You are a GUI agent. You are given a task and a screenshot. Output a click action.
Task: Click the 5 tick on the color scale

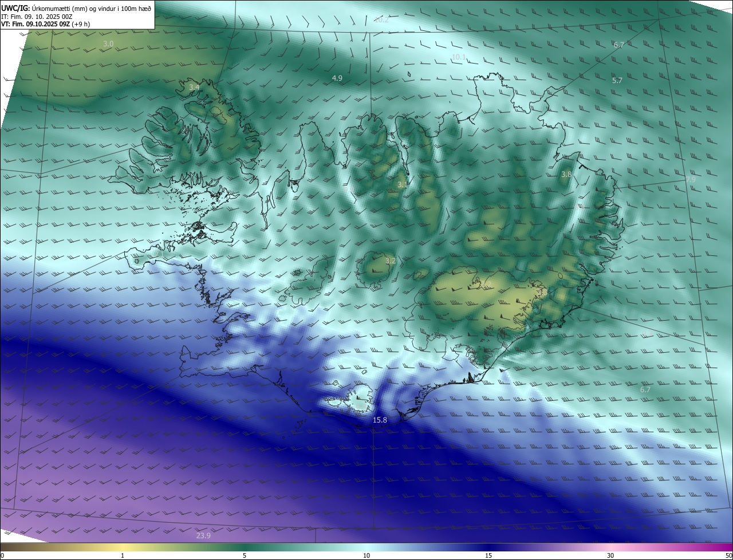[245, 555]
